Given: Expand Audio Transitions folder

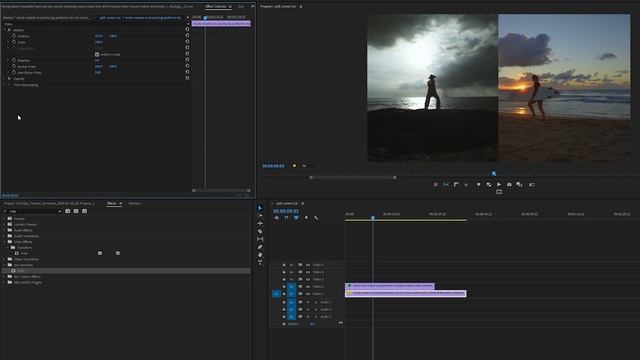Looking at the screenshot, I should click(x=4, y=236).
